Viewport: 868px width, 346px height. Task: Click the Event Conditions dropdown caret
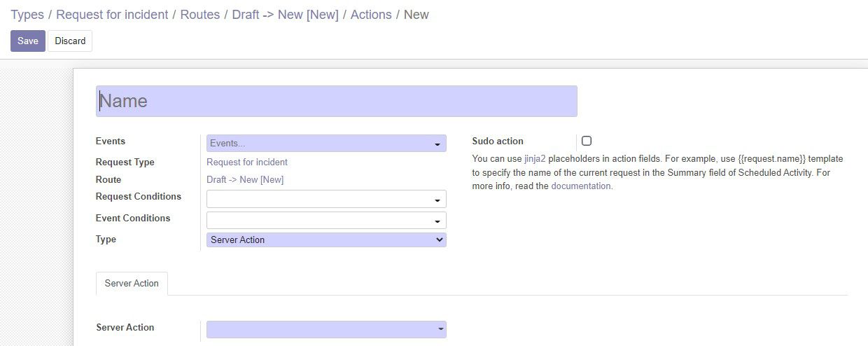[x=437, y=221]
